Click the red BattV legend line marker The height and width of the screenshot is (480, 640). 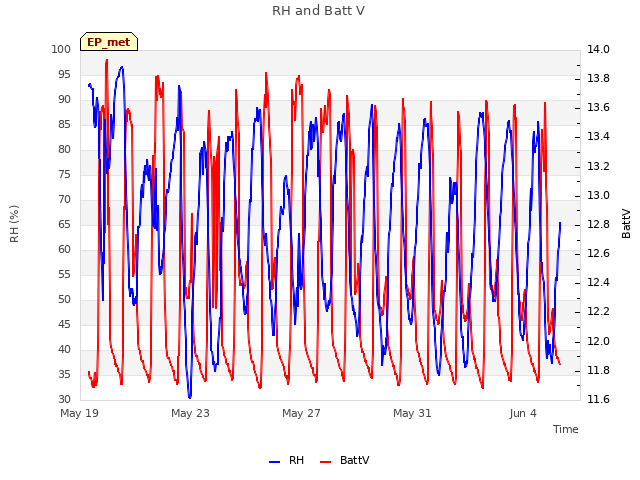pos(326,462)
